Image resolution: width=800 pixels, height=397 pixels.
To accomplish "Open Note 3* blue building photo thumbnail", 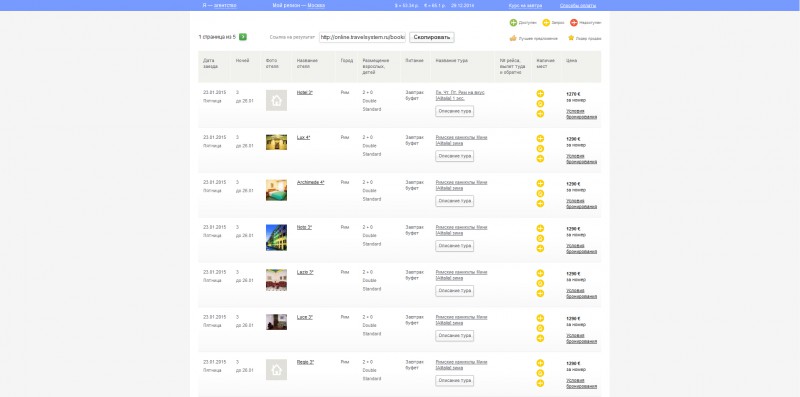I will [x=276, y=237].
